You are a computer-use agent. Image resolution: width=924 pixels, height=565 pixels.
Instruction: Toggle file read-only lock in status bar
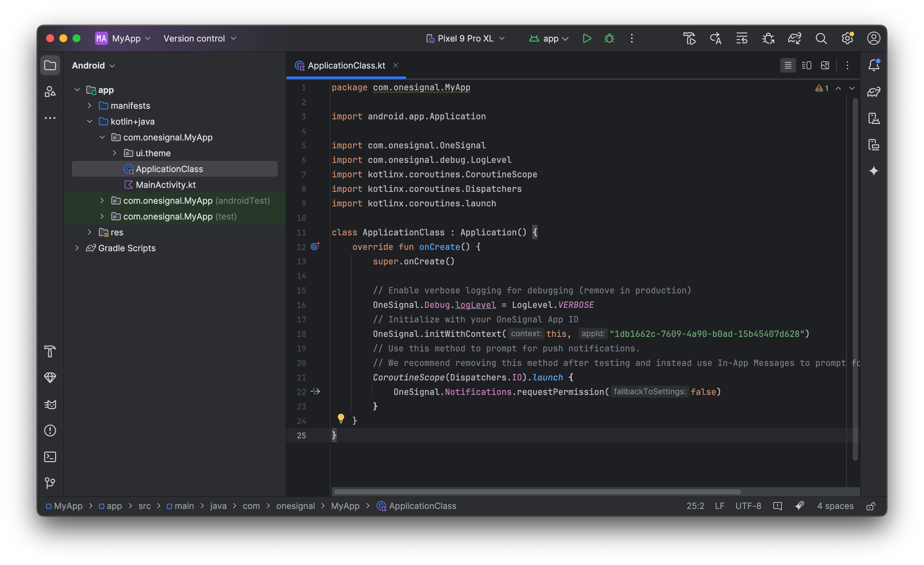pos(871,506)
